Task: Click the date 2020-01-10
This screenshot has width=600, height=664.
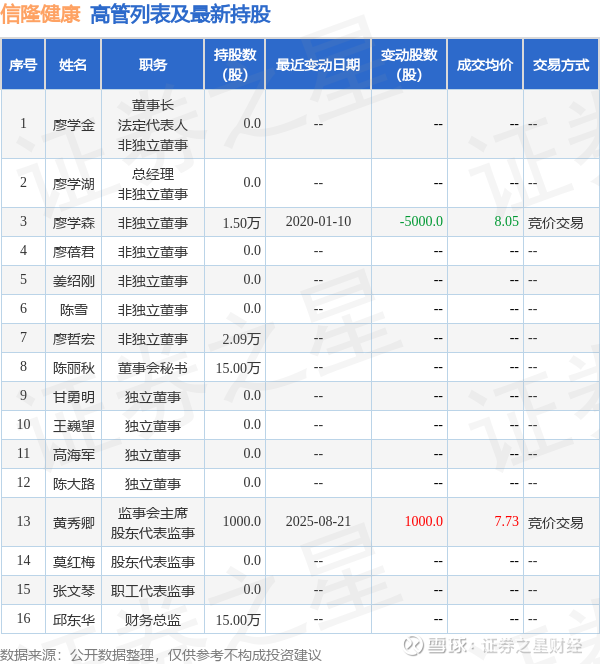Action: click(318, 221)
